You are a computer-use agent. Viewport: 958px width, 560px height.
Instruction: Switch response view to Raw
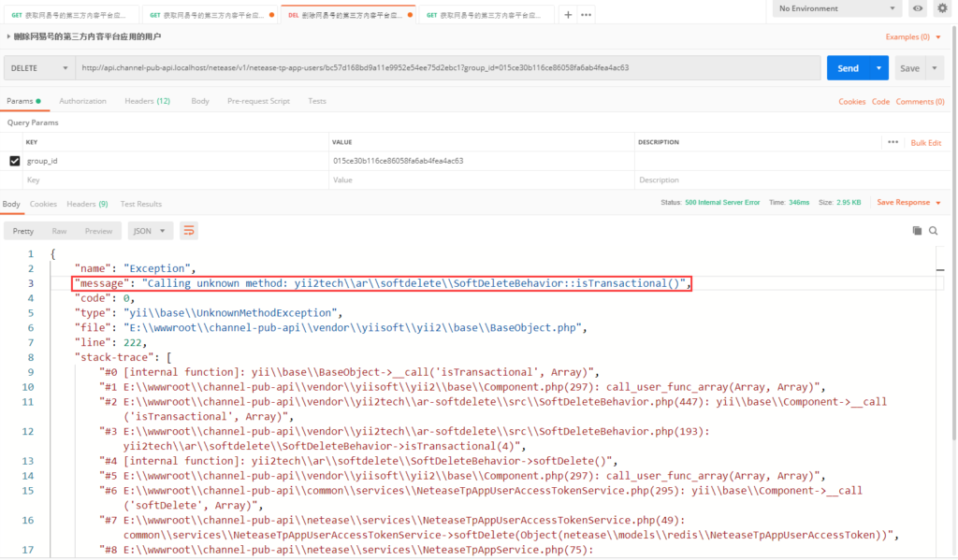pyautogui.click(x=59, y=231)
